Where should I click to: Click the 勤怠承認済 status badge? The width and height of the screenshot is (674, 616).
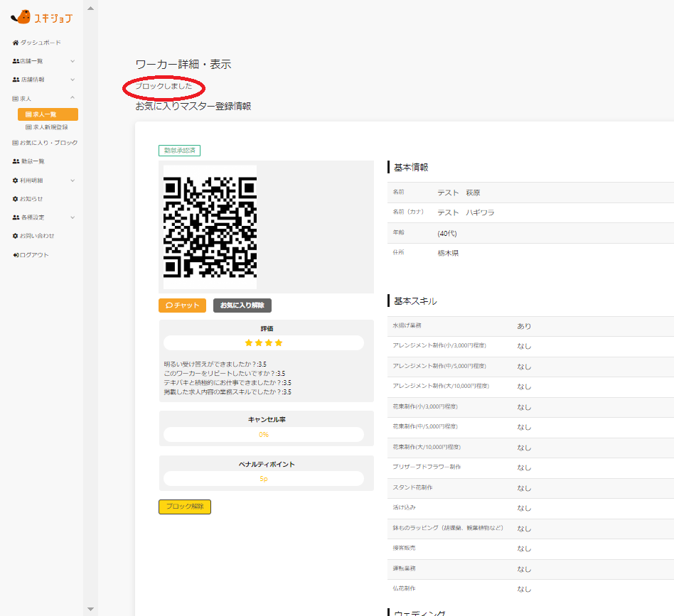tap(179, 151)
